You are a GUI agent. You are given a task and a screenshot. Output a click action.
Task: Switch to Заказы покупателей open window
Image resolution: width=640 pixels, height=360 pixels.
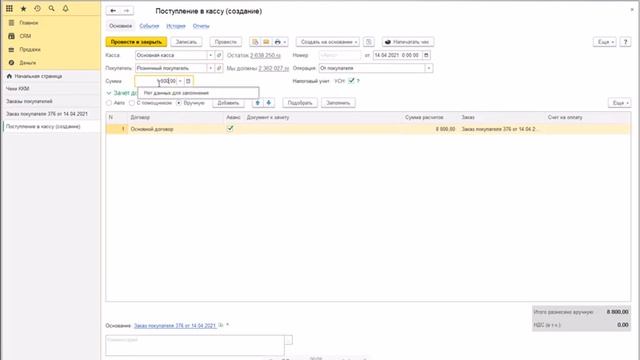point(29,101)
